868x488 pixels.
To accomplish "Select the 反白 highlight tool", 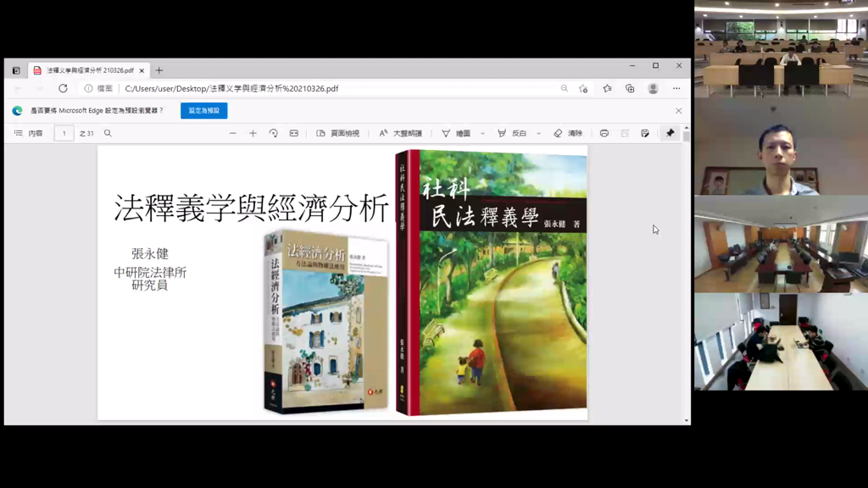I will coord(512,133).
